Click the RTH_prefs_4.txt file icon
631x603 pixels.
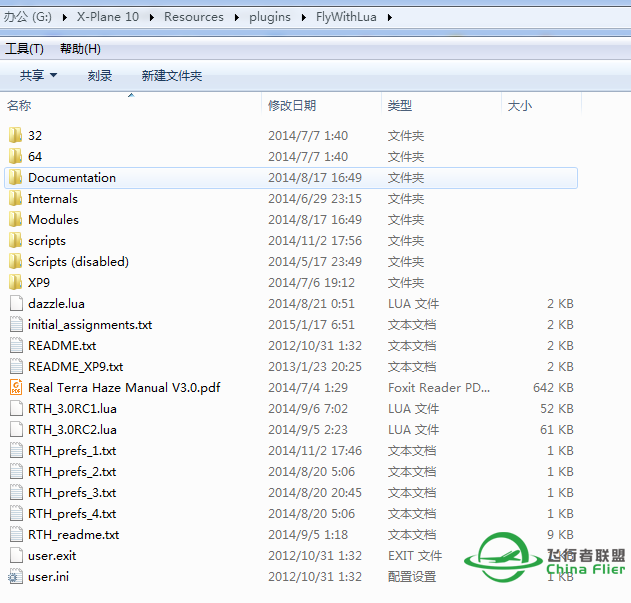[x=16, y=514]
